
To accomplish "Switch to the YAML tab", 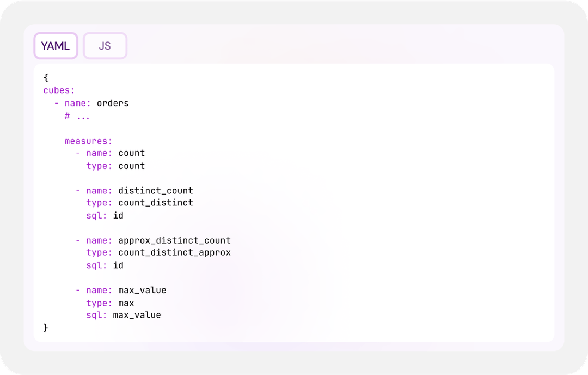I will [x=56, y=46].
